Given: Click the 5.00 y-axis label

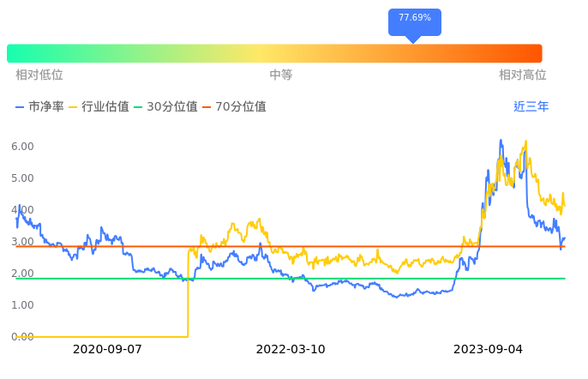Looking at the screenshot, I should coord(22,178).
